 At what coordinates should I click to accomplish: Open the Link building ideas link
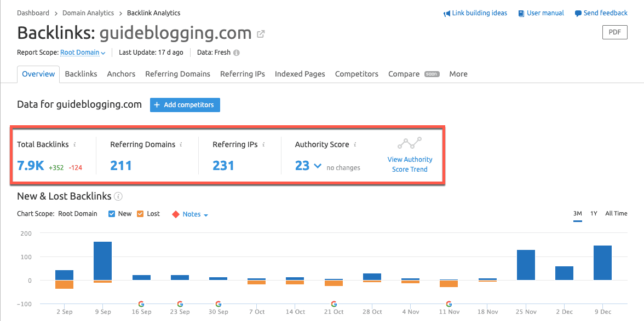tap(480, 13)
